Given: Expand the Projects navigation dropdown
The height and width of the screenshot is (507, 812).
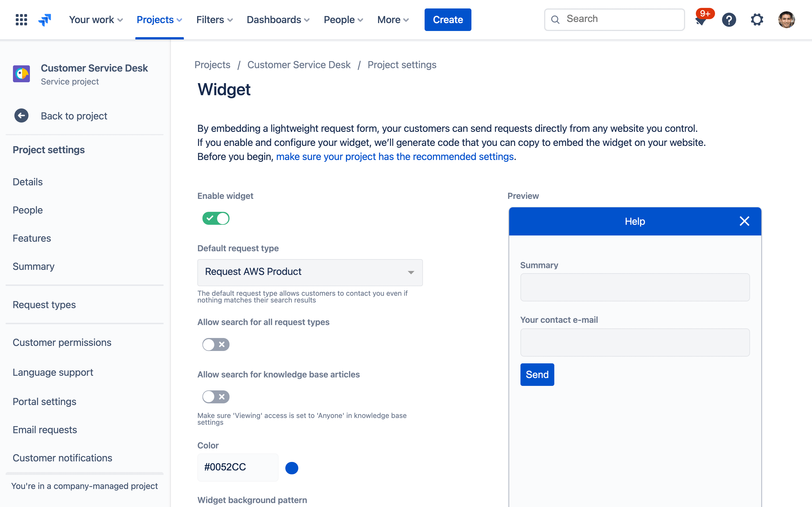Looking at the screenshot, I should [159, 19].
